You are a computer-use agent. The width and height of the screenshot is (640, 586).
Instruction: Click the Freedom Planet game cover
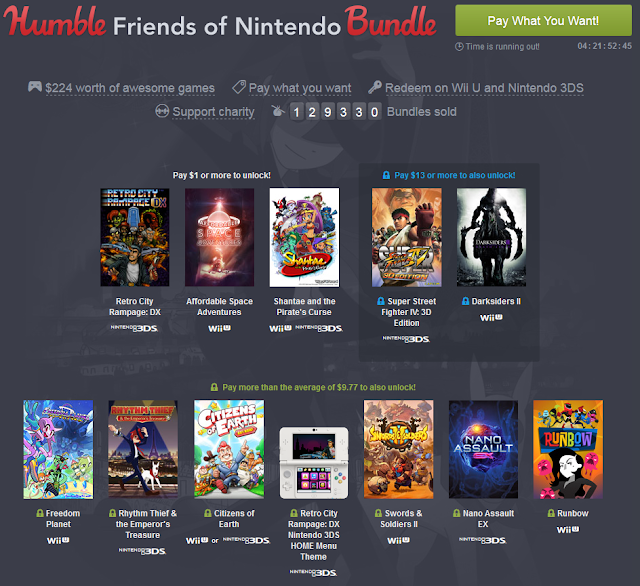pos(58,449)
